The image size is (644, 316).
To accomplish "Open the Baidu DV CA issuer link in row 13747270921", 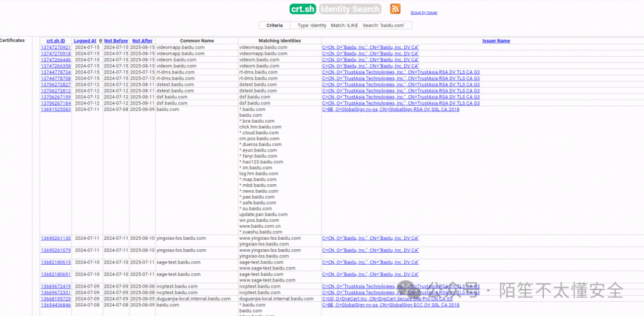I will point(370,47).
